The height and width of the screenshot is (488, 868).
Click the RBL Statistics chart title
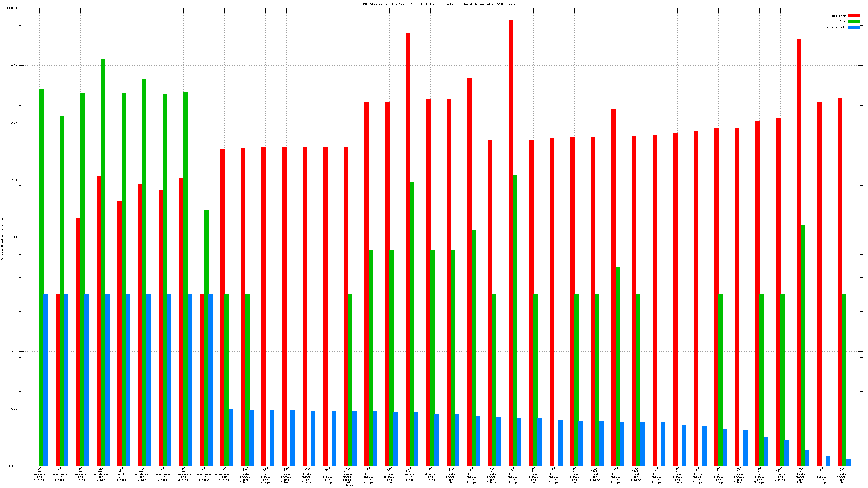pos(440,4)
